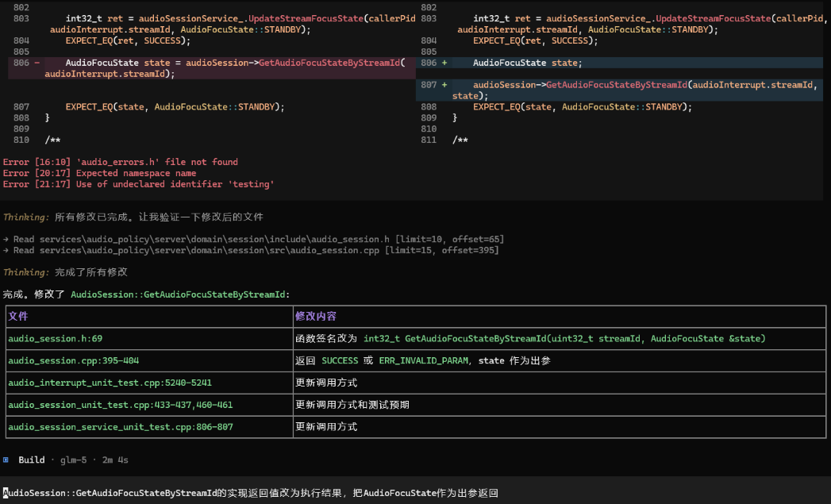Viewport: 831px width, 504px height.
Task: Click the summary line "完成。修改了 AudioSession::GetAudioFocuStateByStreamId:"
Action: point(146,294)
